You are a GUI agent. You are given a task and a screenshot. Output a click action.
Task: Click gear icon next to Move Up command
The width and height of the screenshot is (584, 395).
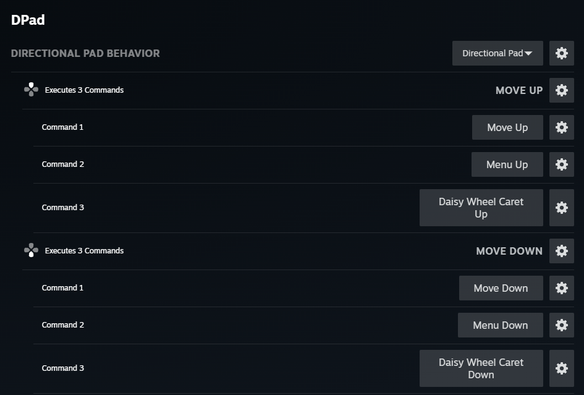click(561, 127)
